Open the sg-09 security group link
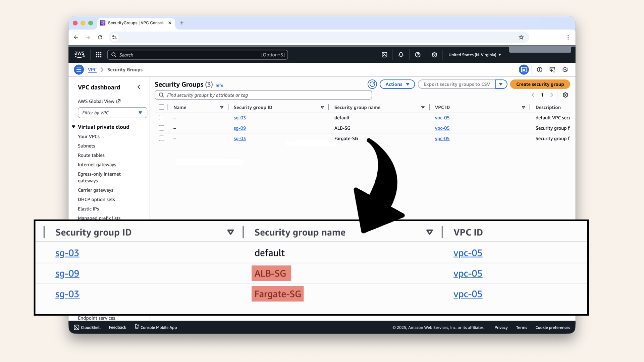The width and height of the screenshot is (644, 362). tap(239, 128)
